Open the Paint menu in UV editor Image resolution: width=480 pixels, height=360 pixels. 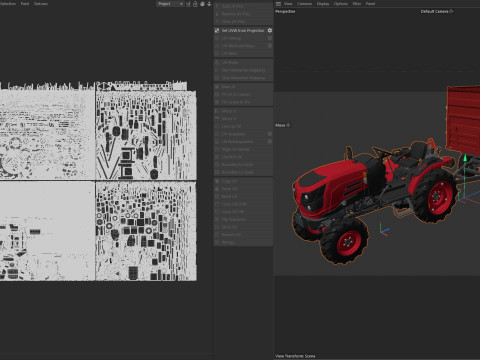tap(25, 4)
